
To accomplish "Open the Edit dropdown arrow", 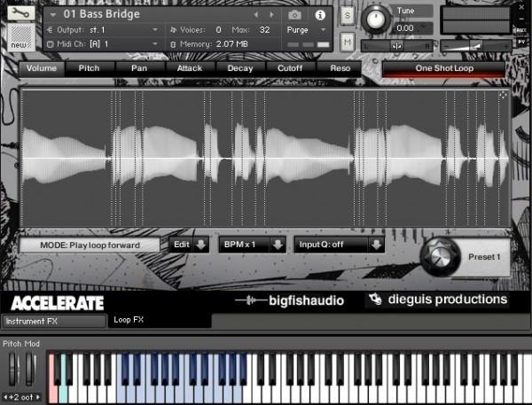I will tap(201, 245).
